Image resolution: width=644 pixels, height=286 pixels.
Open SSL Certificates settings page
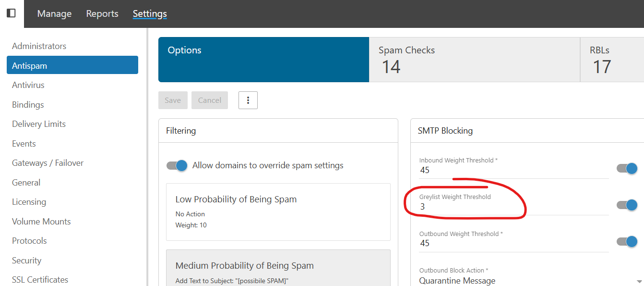click(x=40, y=280)
